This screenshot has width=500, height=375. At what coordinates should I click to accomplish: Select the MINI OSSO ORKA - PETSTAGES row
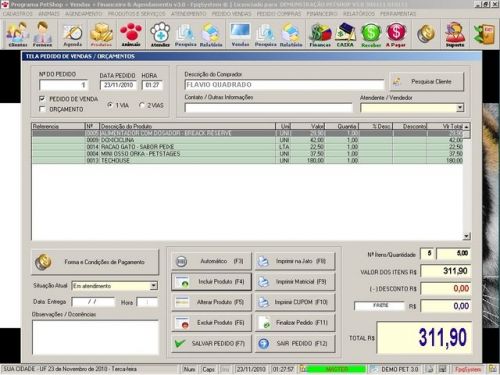247,154
